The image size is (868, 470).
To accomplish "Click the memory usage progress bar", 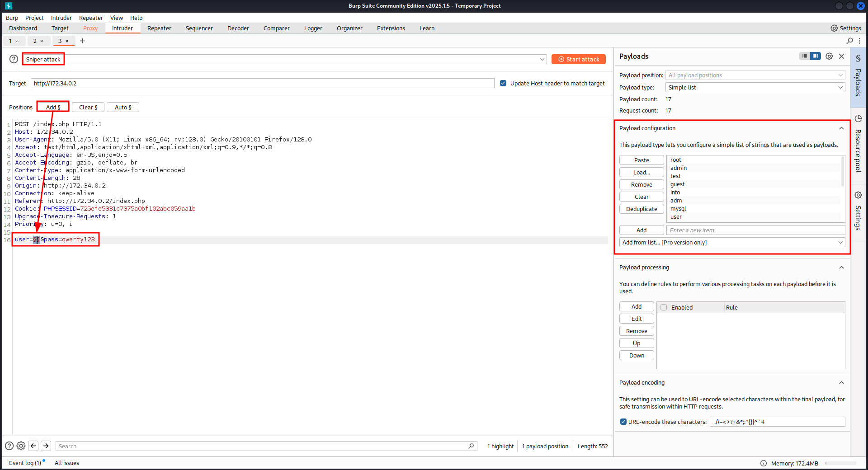I will pos(840,463).
